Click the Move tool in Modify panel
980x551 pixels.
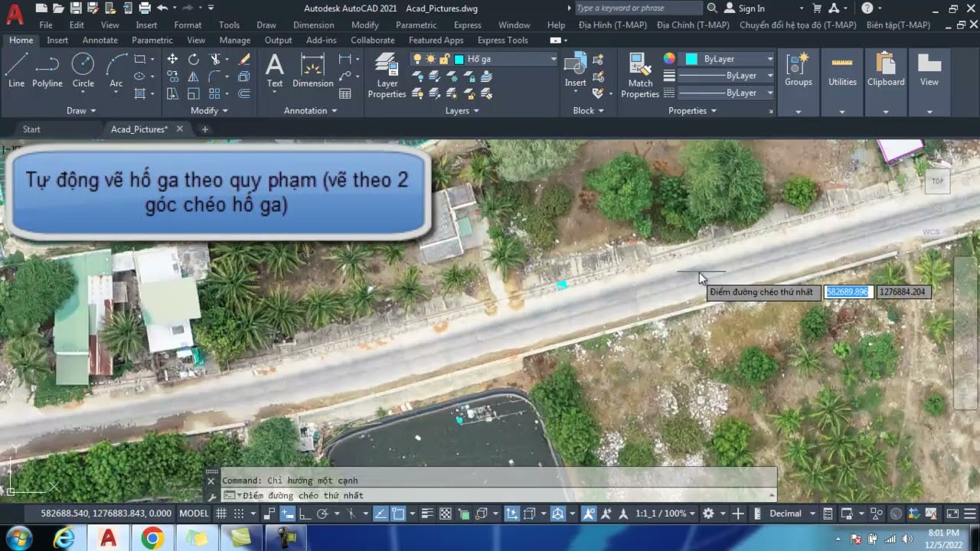pos(172,59)
